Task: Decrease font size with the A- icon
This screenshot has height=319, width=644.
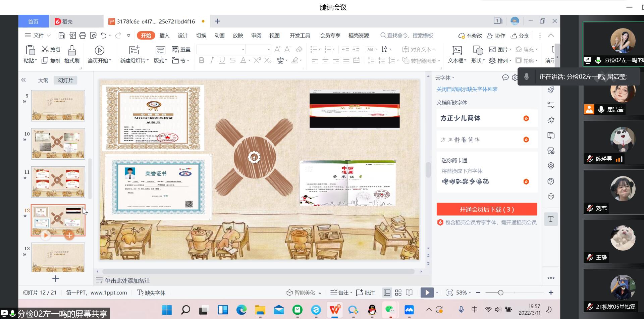Action: 288,49
